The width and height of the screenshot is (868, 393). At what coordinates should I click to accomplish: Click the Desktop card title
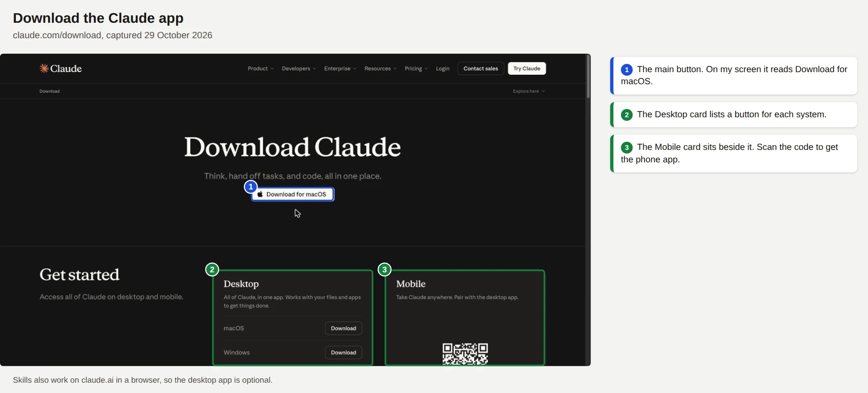click(x=241, y=284)
